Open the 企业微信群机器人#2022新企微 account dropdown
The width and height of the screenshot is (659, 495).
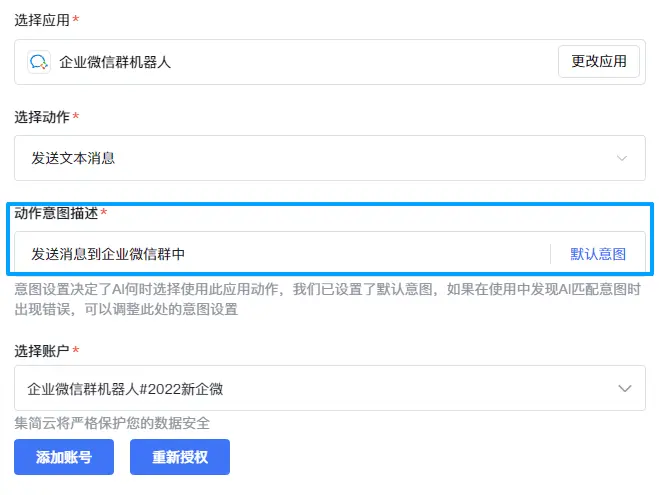[x=300, y=388]
